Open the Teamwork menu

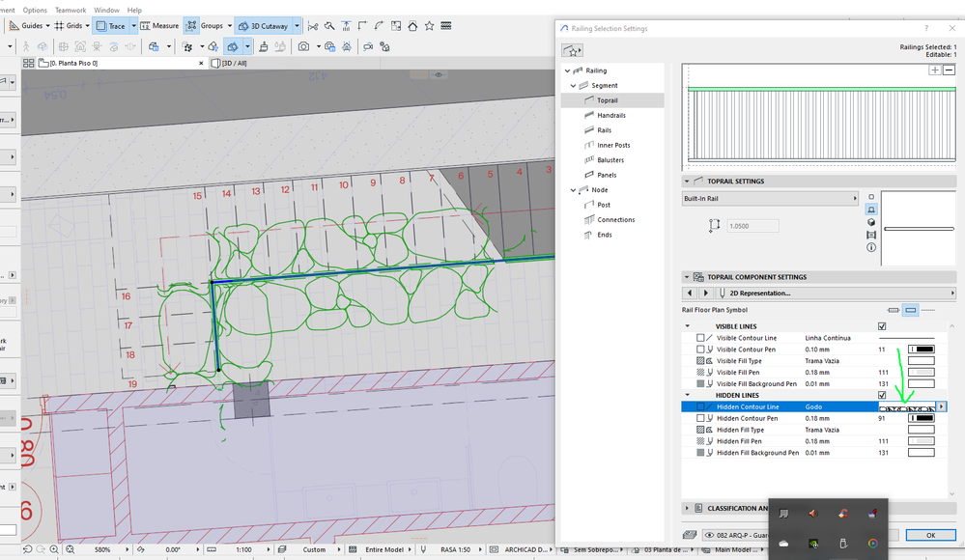pyautogui.click(x=71, y=10)
